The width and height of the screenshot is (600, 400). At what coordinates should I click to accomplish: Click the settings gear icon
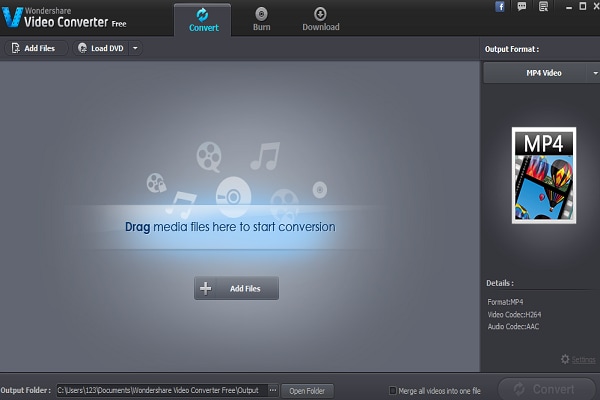point(565,359)
